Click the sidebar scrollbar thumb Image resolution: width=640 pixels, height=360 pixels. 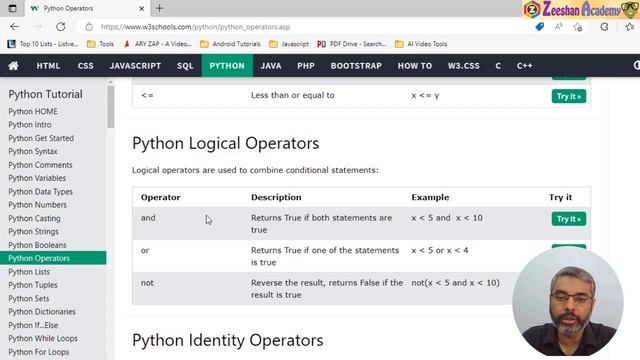(111, 107)
